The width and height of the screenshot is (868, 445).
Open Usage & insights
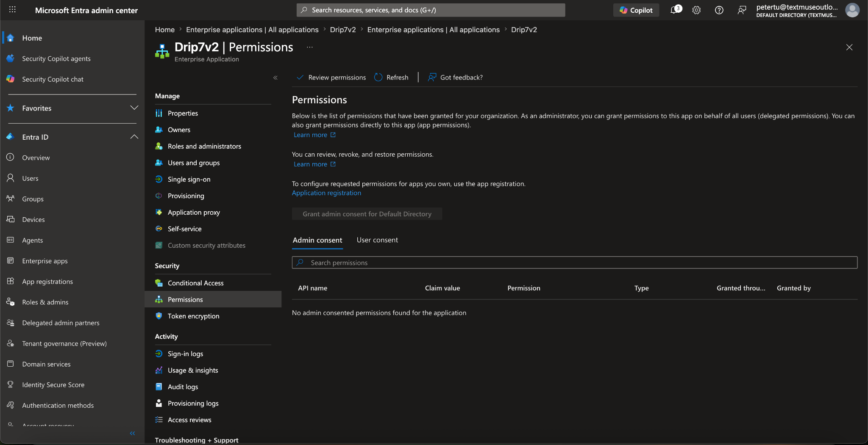193,370
